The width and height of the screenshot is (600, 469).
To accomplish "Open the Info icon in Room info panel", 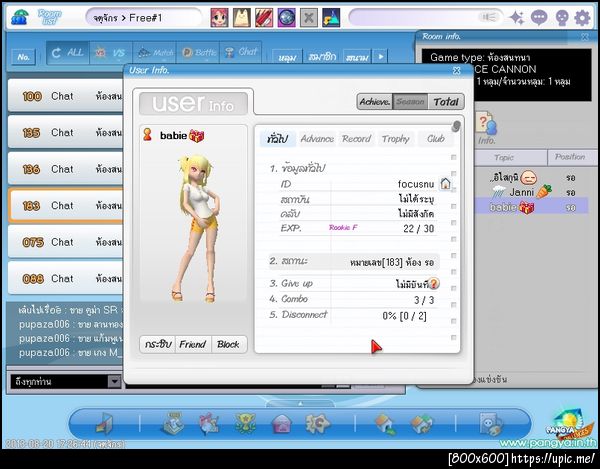I will 486,129.
